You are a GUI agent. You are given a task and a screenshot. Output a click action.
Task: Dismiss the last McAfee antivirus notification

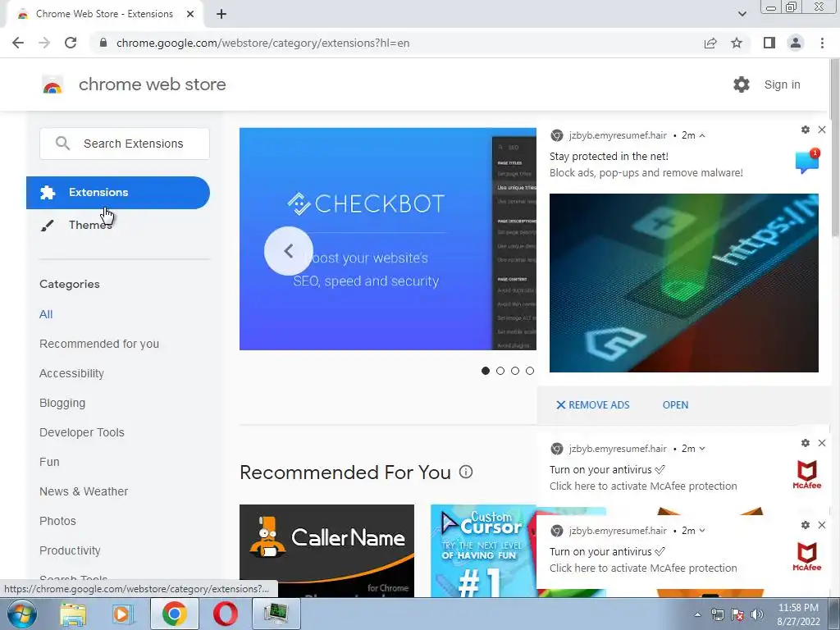(x=822, y=525)
